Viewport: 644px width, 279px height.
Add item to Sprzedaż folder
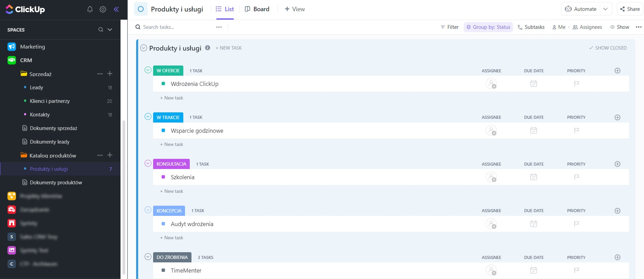pyautogui.click(x=110, y=73)
